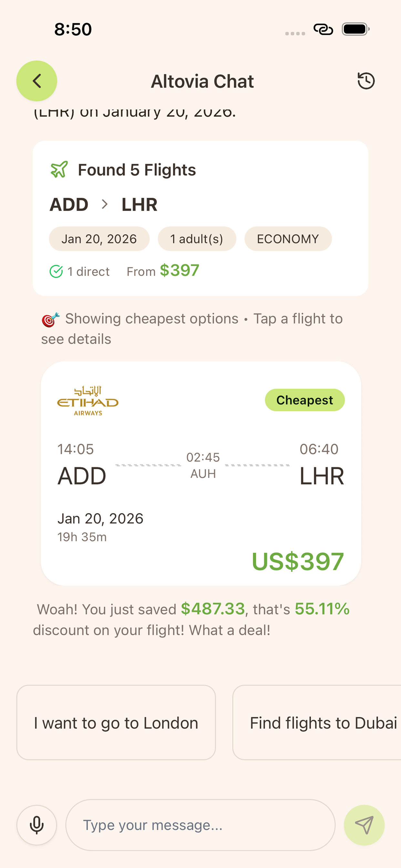Tap the battery indicator in status bar
Screen dimensions: 401x868
355,29
